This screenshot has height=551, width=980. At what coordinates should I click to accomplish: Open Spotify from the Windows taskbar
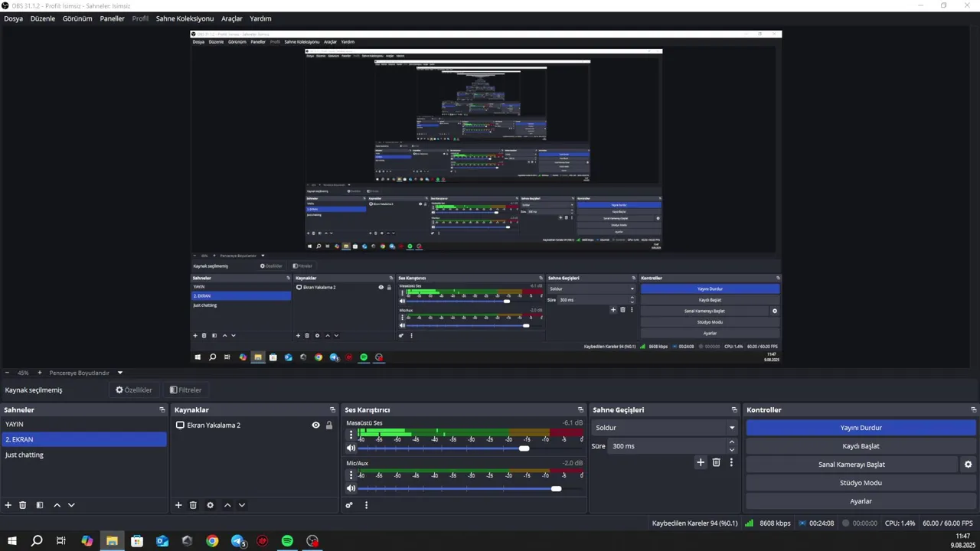287,541
